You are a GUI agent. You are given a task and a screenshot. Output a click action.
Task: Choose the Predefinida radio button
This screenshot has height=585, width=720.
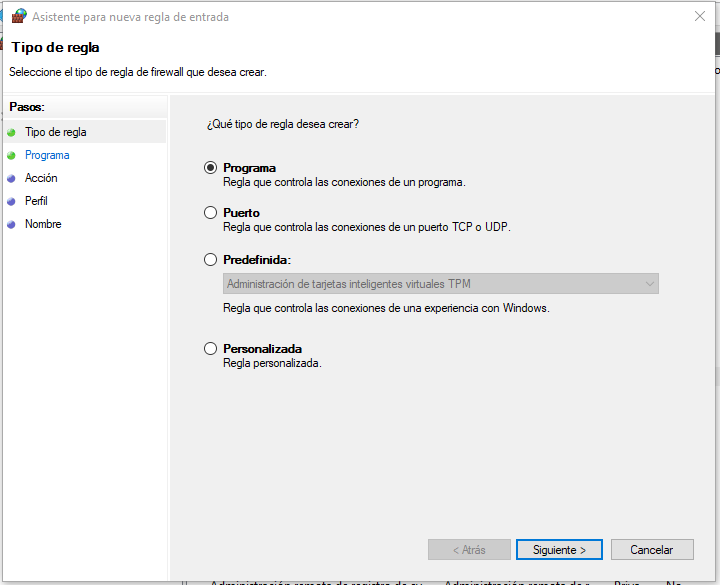point(210,260)
